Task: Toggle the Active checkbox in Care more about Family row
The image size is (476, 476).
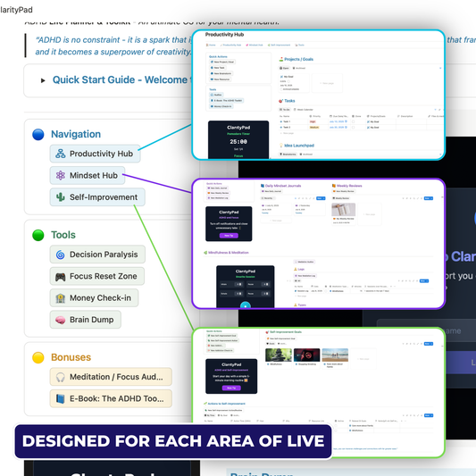Action: [336, 425]
